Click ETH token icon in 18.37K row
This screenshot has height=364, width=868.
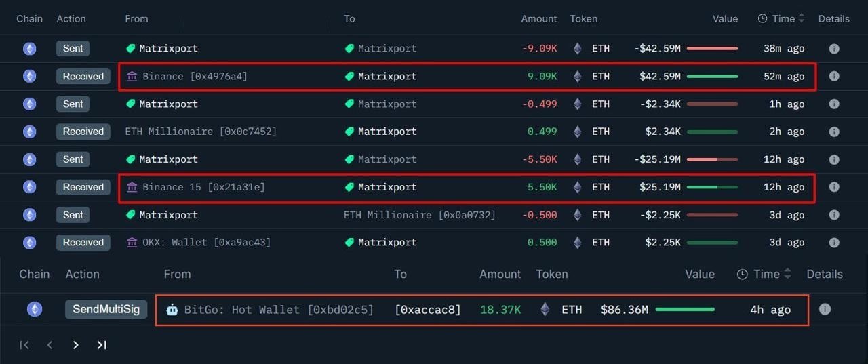(545, 309)
